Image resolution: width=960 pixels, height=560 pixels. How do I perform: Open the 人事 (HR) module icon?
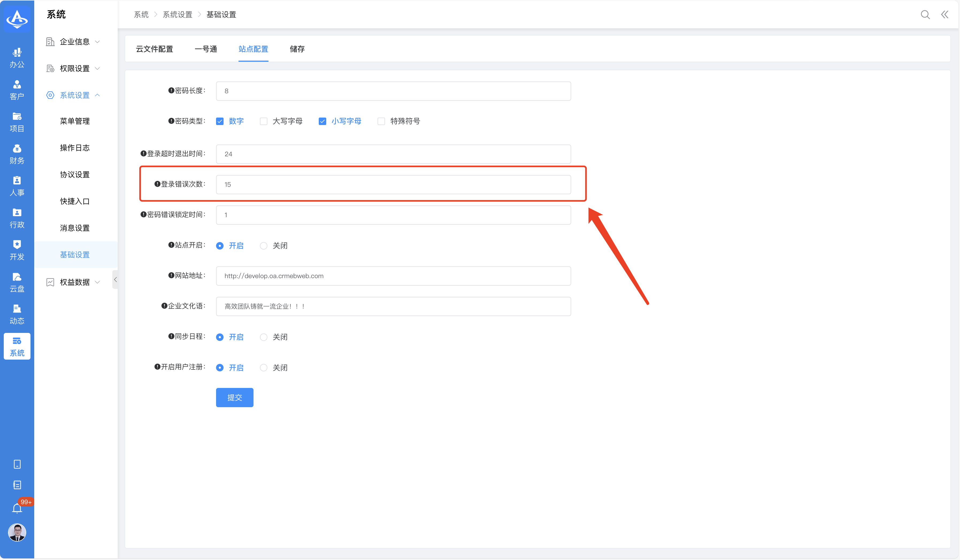point(17,186)
